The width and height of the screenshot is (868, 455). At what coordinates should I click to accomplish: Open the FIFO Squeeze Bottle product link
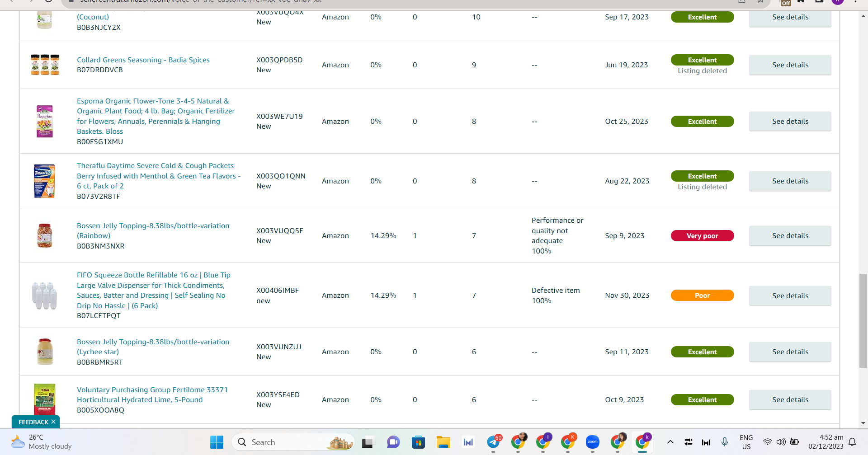click(154, 290)
